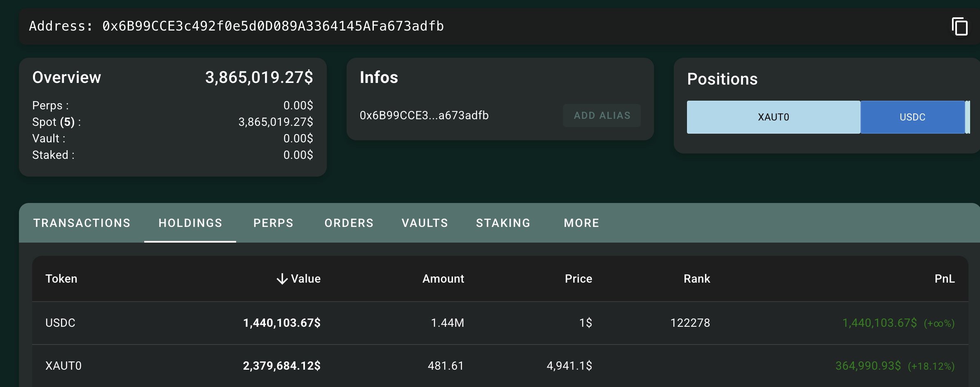Select the Holdings tab
Screen dimensions: 980x387
pyautogui.click(x=190, y=223)
